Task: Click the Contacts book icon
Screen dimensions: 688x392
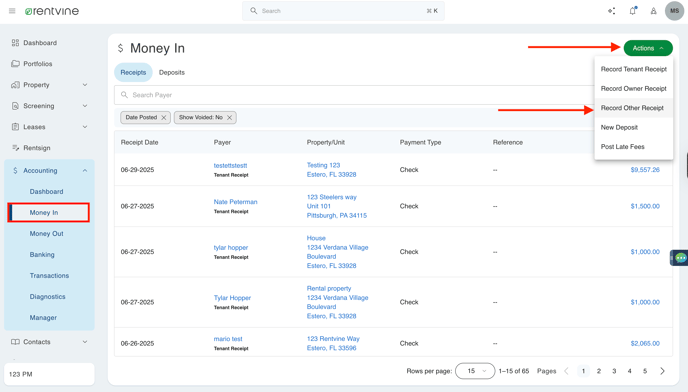Action: click(15, 342)
